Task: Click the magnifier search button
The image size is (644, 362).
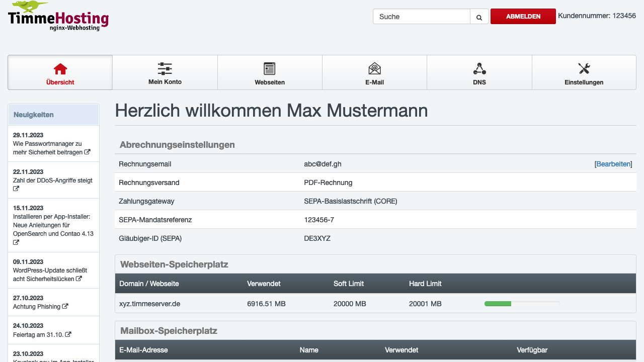Action: (479, 17)
